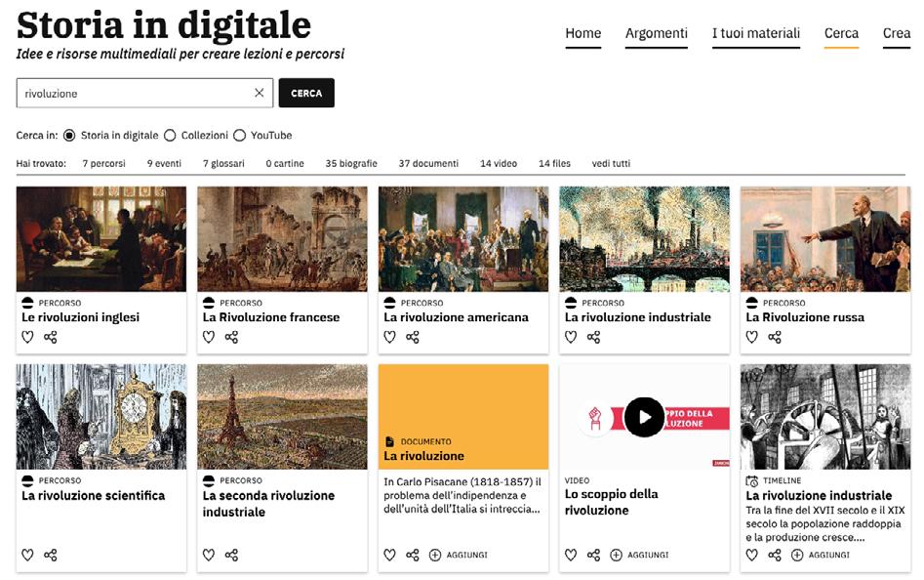
Task: Choose YouTube as search source
Action: [x=239, y=135]
